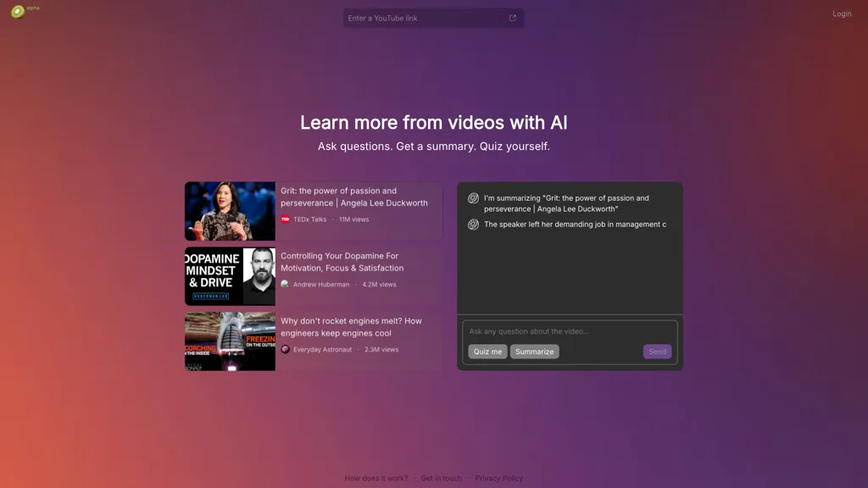The width and height of the screenshot is (868, 488).
Task: Click the rocket engines video thumbnail
Action: coord(230,341)
